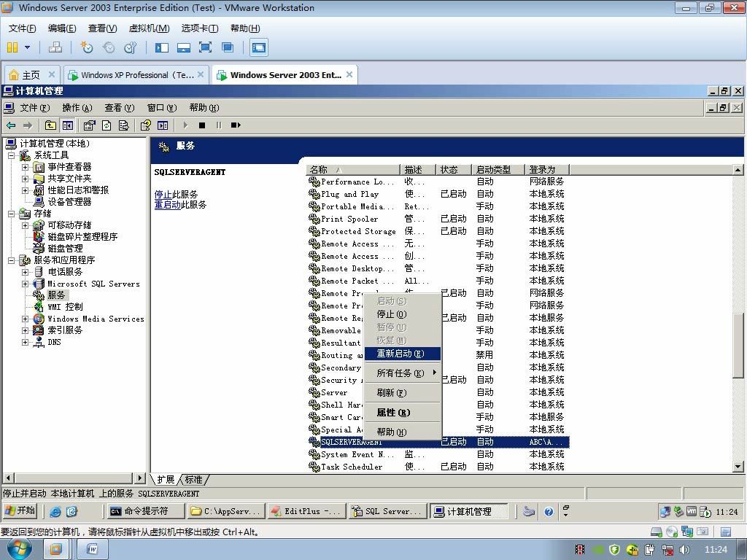Image resolution: width=747 pixels, height=560 pixels.
Task: Click the VMware full screen view icon
Action: point(205,47)
